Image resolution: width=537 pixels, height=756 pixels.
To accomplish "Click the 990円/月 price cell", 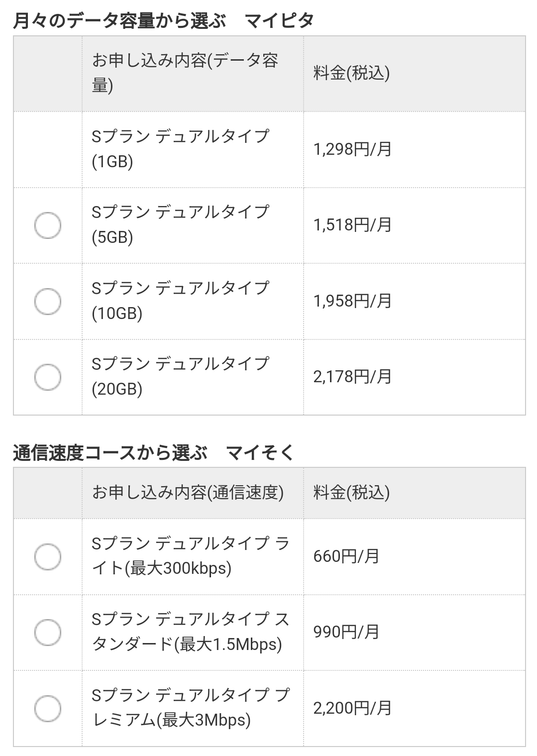I will (346, 632).
